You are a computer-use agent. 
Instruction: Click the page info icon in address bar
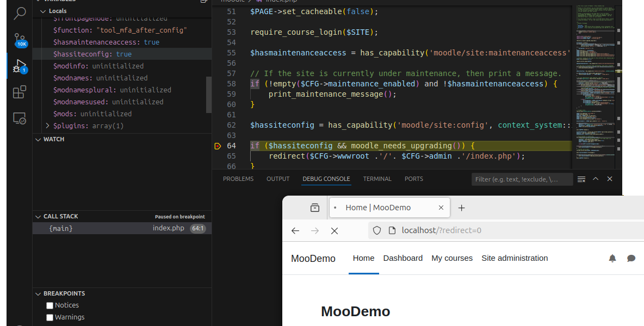coord(392,230)
